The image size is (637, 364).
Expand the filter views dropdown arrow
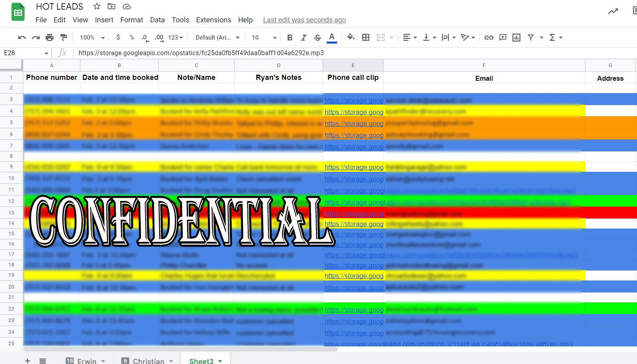pos(541,38)
